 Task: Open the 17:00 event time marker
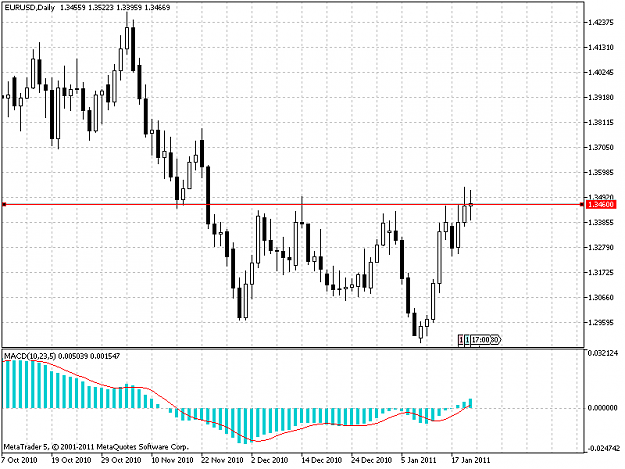coord(480,340)
